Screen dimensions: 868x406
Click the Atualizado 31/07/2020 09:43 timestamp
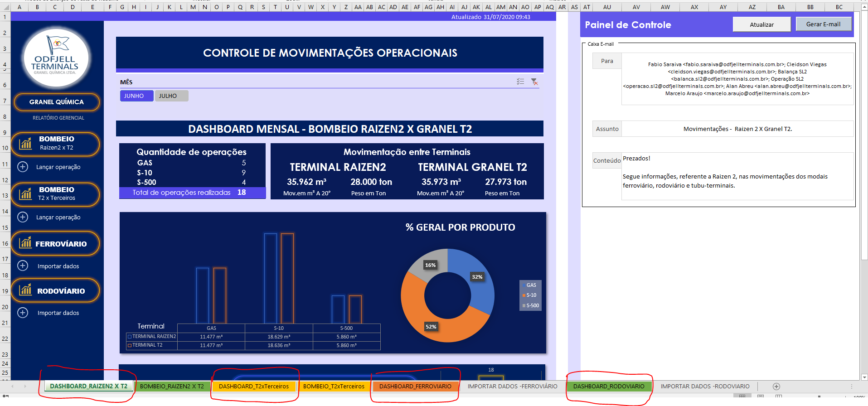pos(490,17)
